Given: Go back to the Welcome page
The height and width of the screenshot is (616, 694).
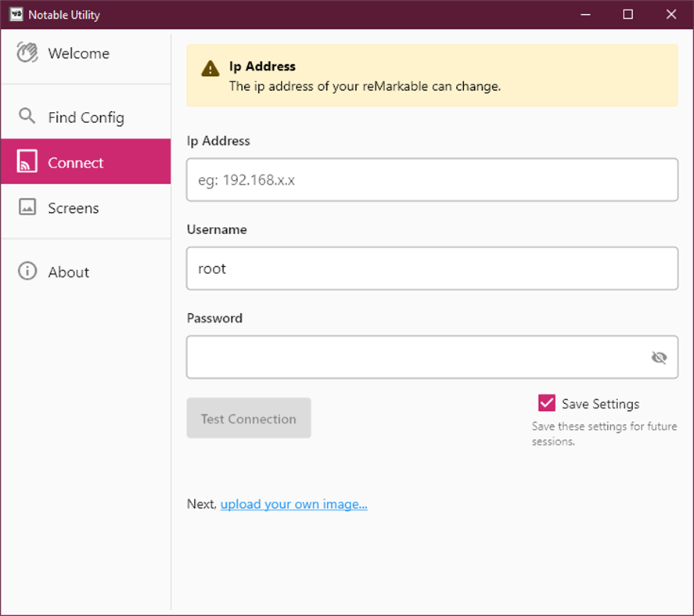Looking at the screenshot, I should 78,52.
